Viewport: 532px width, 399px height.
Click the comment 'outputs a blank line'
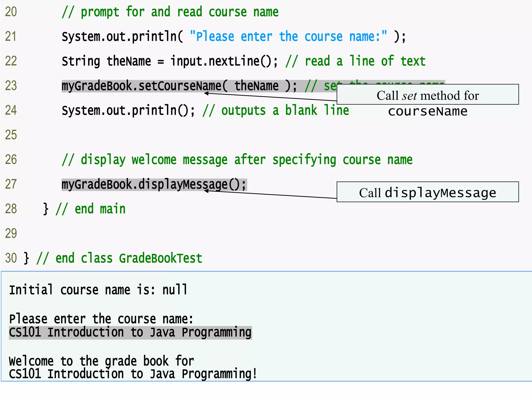coord(276,111)
